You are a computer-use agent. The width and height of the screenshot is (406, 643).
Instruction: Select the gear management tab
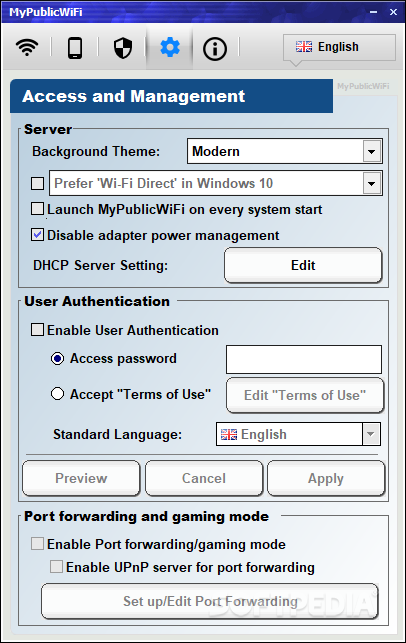(170, 48)
